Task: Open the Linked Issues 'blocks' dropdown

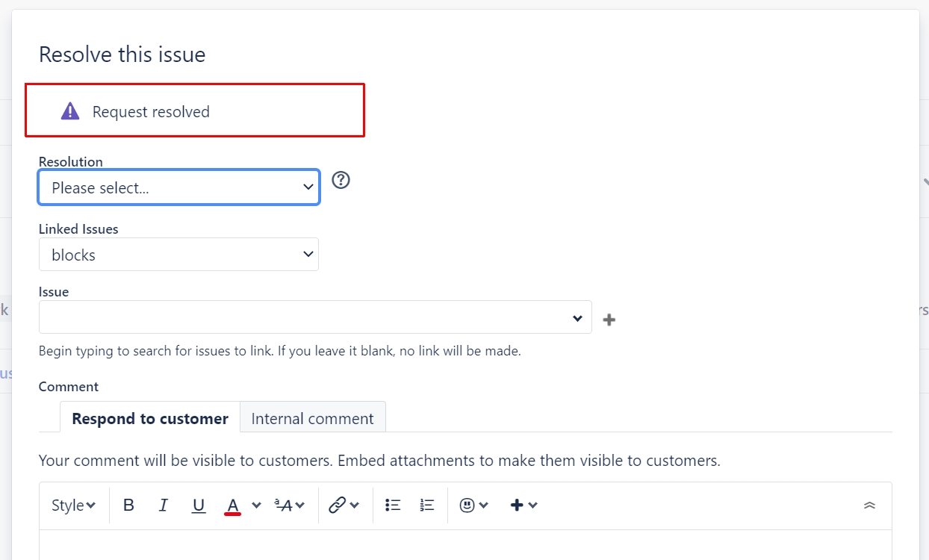Action: (x=179, y=255)
